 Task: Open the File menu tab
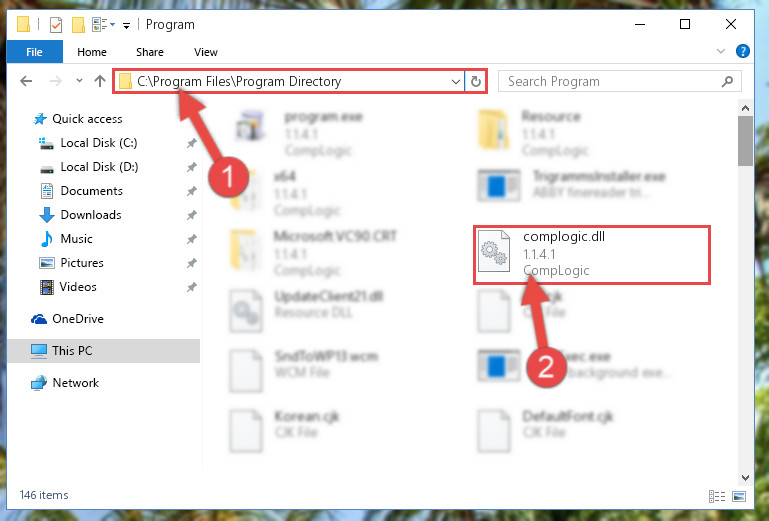point(34,52)
